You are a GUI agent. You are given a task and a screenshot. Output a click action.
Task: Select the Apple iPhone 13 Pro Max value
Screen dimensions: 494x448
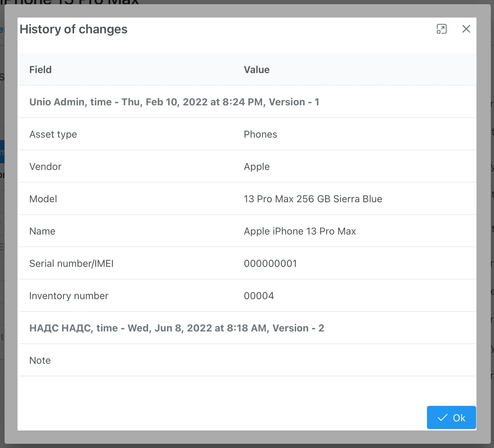point(300,231)
